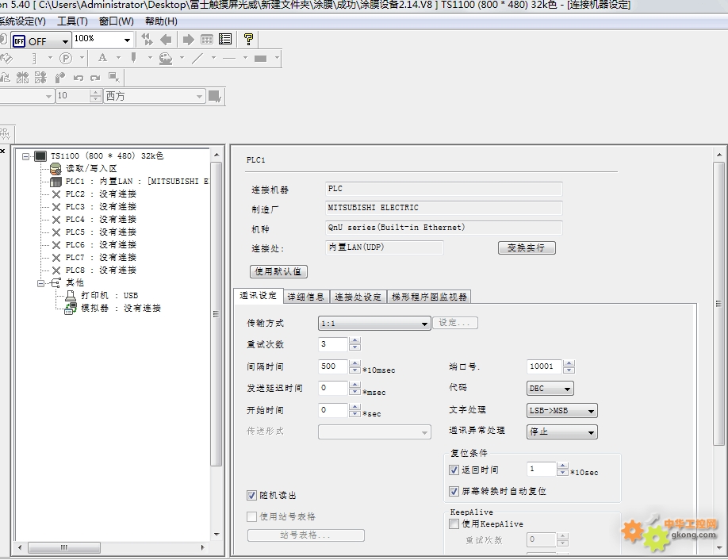Toggle the 使用站号表格 checkbox
Screen dimensions: 728x560
click(x=251, y=516)
